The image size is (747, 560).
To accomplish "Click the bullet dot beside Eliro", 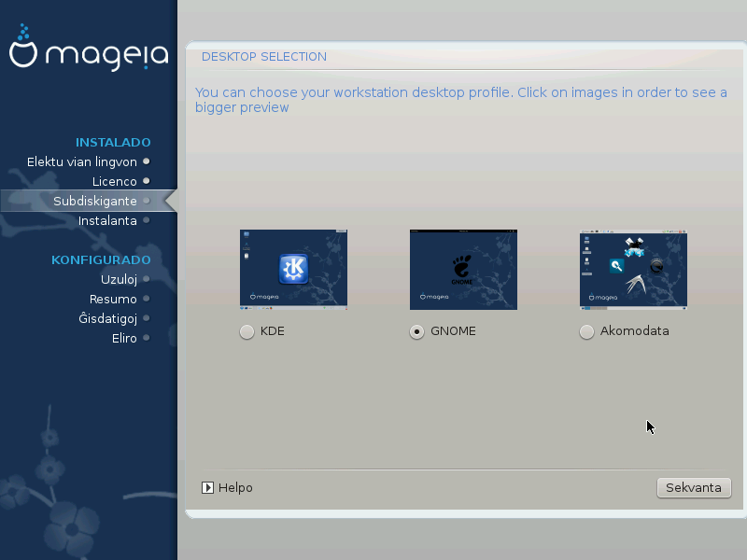I will tap(147, 338).
